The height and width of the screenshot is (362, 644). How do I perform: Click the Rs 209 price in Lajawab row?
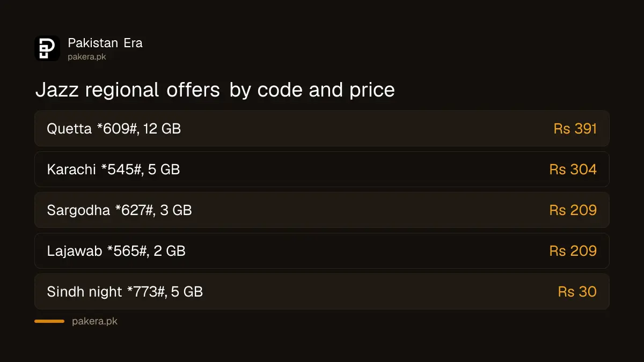(573, 251)
